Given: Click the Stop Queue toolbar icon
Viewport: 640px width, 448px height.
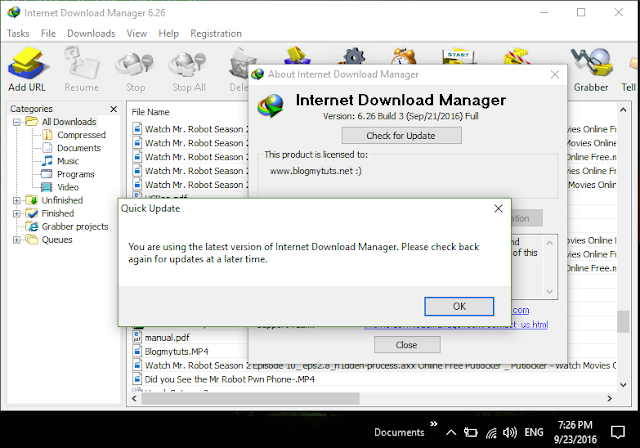Looking at the screenshot, I should pos(515,56).
